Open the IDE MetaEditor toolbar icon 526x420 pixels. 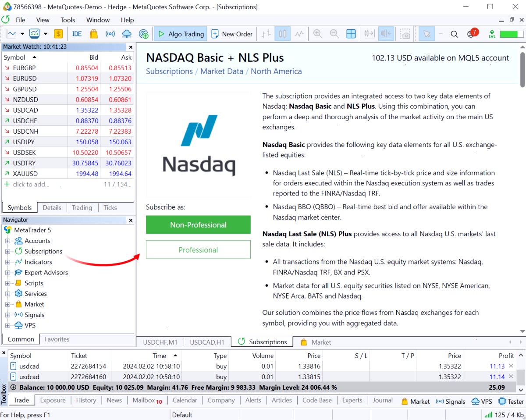tap(77, 34)
